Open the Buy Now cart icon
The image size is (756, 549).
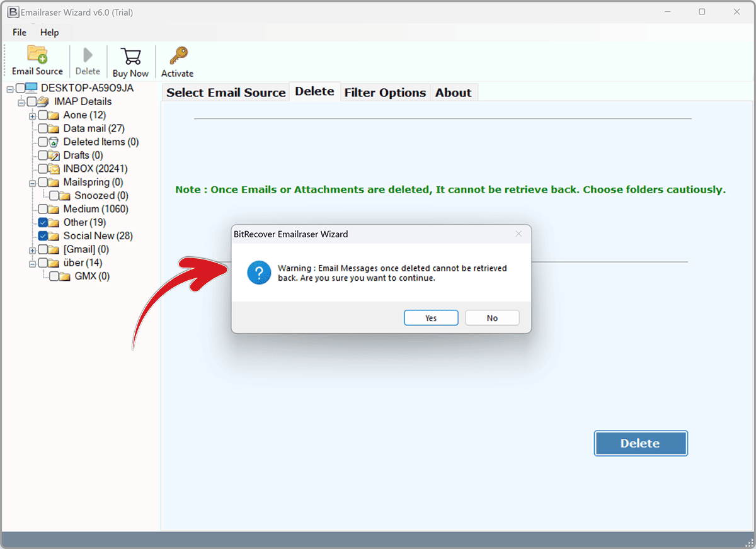[131, 56]
